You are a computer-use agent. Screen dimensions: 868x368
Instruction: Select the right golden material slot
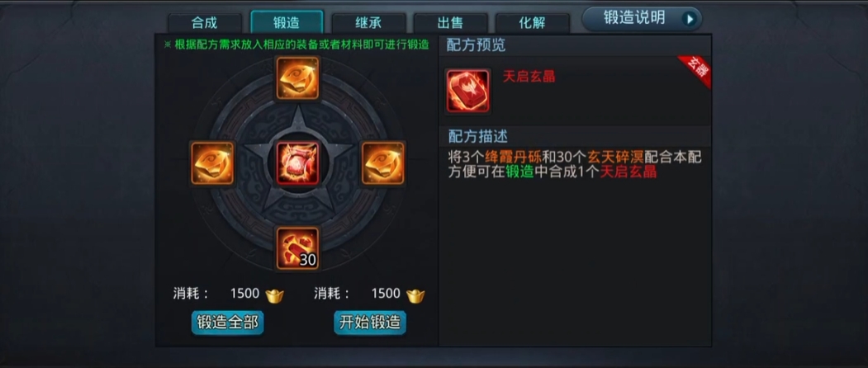click(x=383, y=163)
